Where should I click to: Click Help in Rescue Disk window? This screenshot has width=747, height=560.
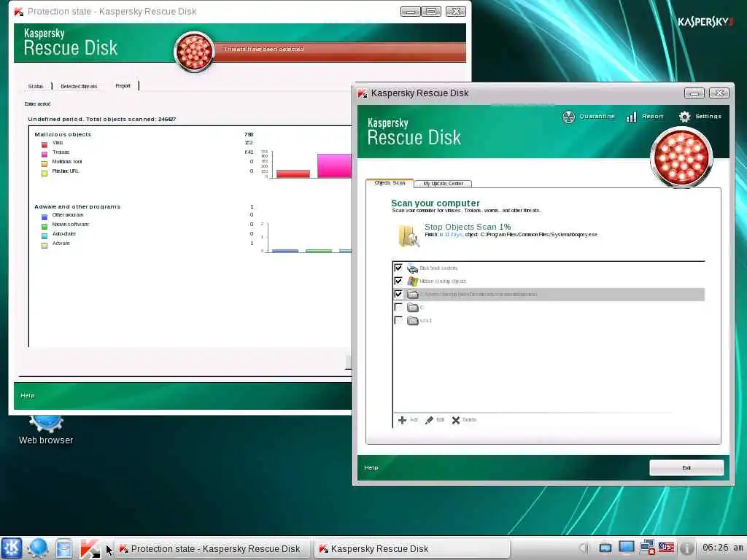click(371, 467)
